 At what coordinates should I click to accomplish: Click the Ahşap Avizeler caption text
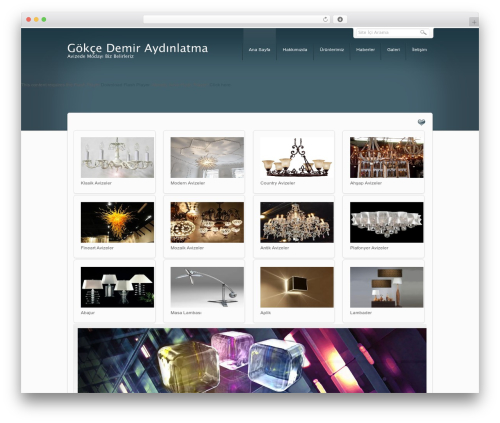click(x=366, y=183)
